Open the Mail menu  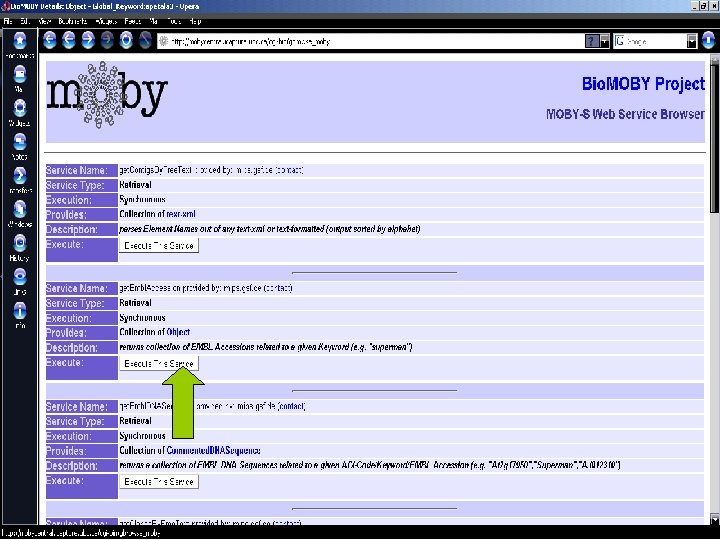154,22
